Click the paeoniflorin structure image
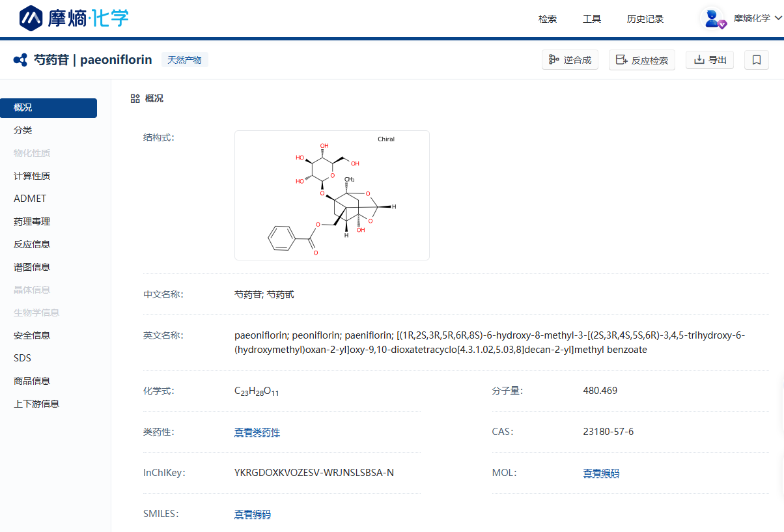This screenshot has height=532, width=784. (x=331, y=195)
